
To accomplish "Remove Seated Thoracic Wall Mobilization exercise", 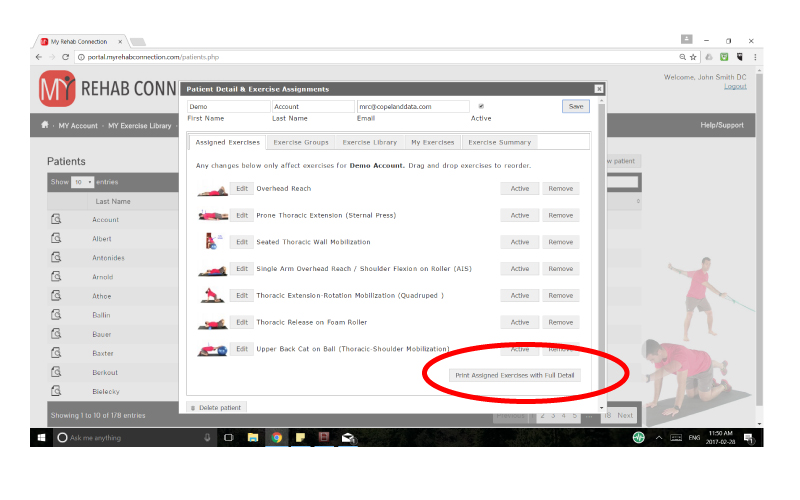I will click(561, 242).
